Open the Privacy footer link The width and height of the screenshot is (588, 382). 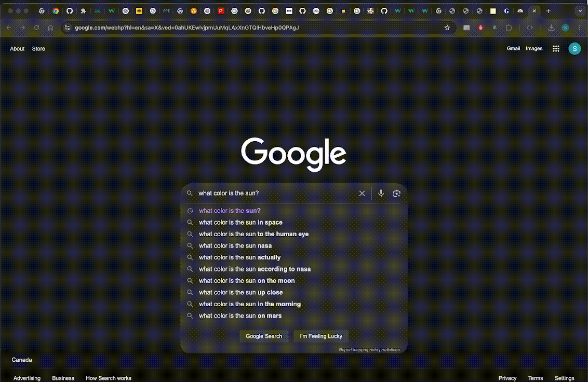[507, 378]
